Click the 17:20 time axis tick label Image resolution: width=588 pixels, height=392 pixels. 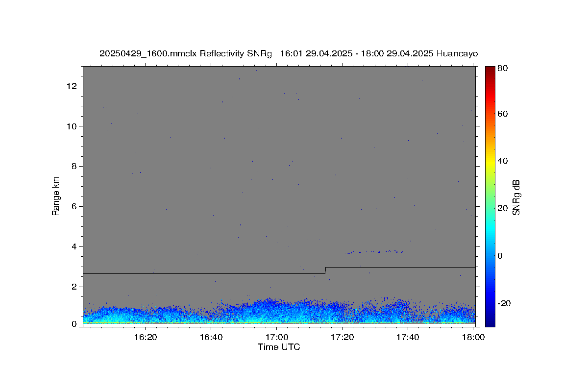pyautogui.click(x=343, y=337)
